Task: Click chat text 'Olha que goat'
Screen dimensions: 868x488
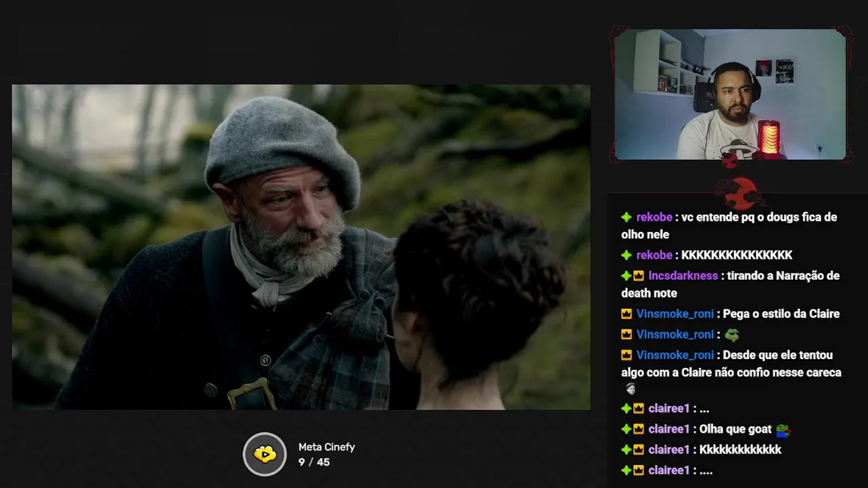Action: point(735,429)
